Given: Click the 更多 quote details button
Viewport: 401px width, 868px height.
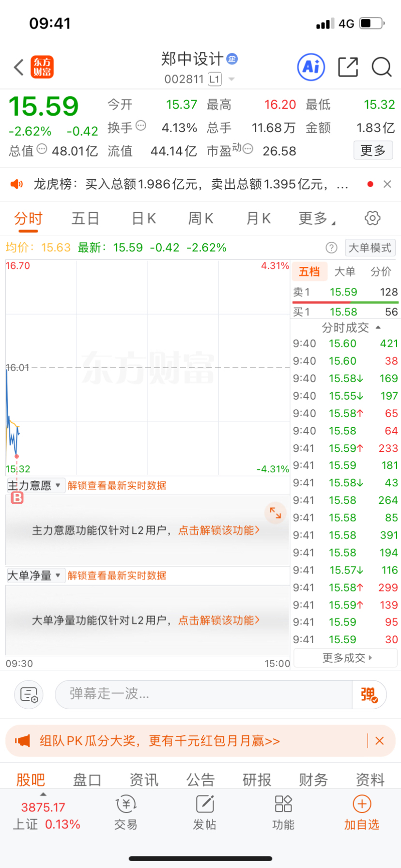Looking at the screenshot, I should [373, 151].
